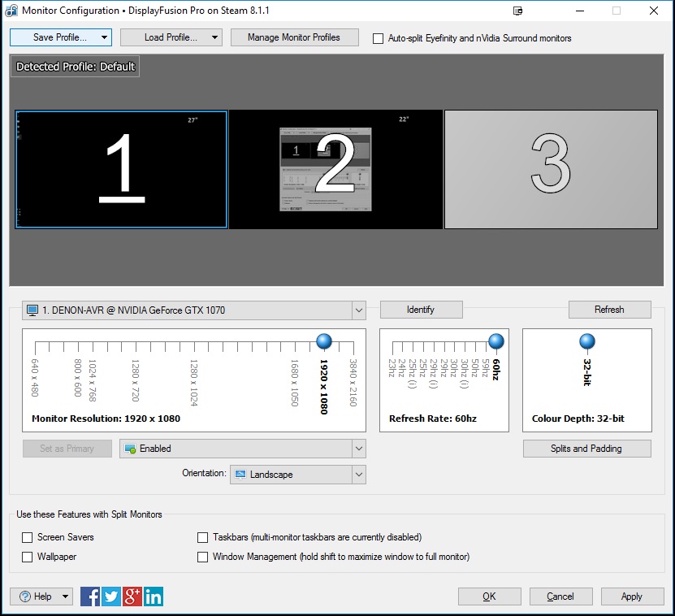Viewport: 675px width, 616px height.
Task: Click the 640 x 480 resolution label
Action: point(35,377)
